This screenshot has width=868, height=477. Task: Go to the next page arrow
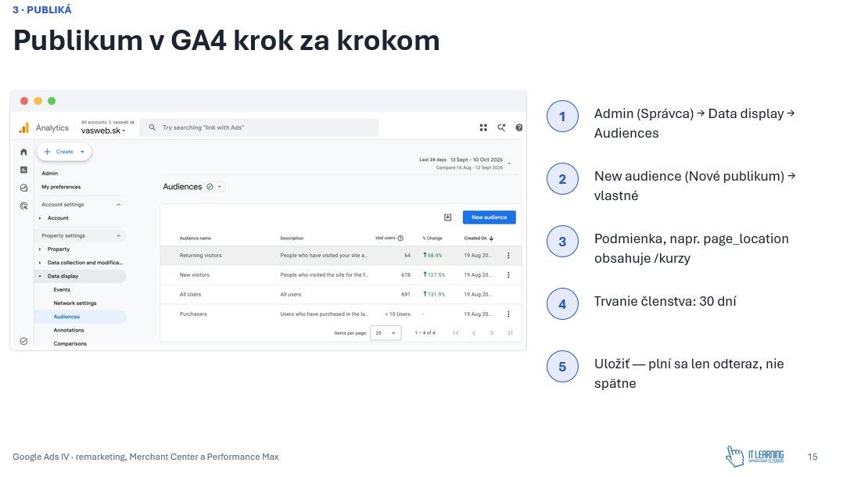[492, 333]
